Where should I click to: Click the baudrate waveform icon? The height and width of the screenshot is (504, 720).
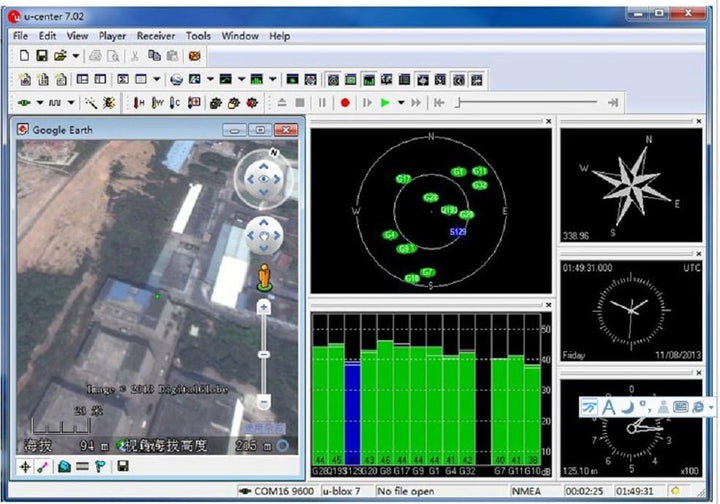click(x=55, y=103)
